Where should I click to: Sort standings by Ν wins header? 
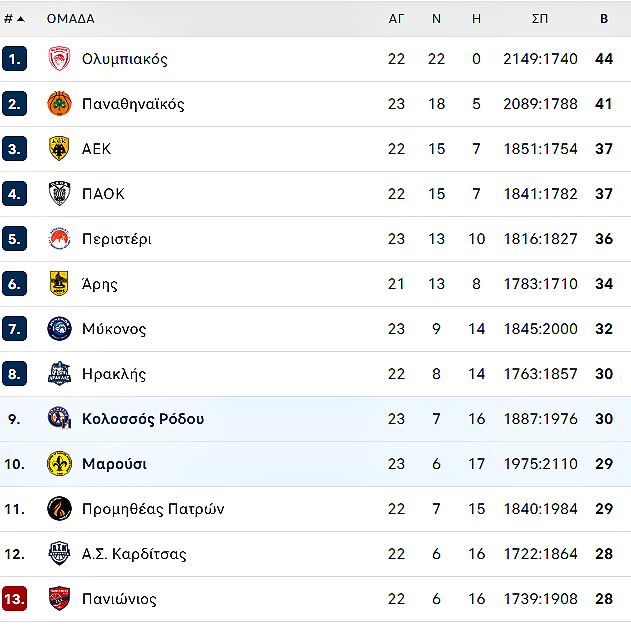coord(436,18)
